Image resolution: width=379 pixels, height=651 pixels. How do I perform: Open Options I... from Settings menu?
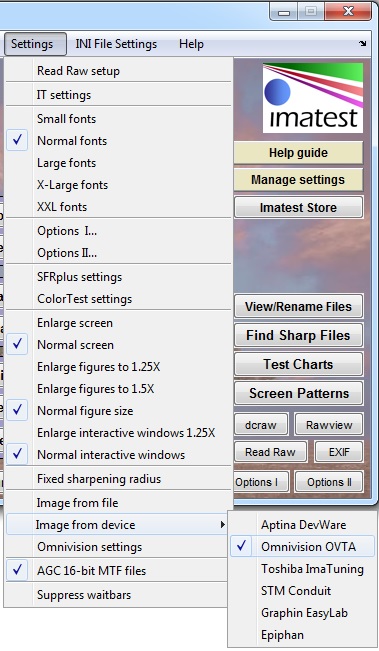point(118,231)
